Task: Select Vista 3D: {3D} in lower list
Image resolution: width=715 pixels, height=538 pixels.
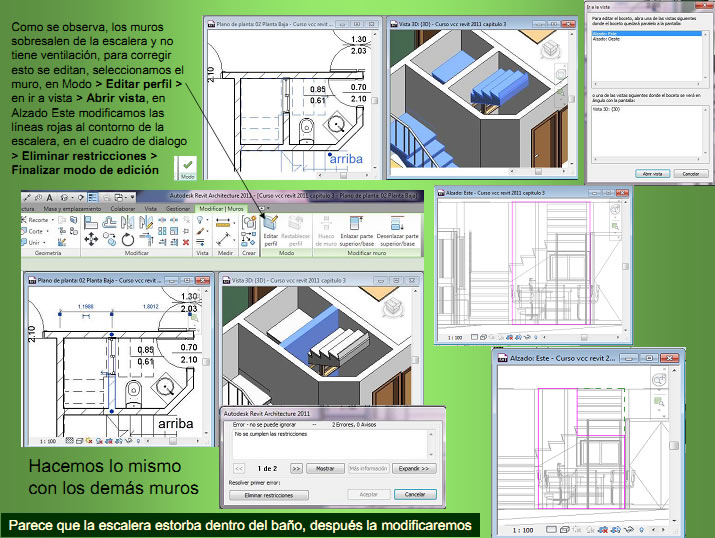Action: (602, 107)
